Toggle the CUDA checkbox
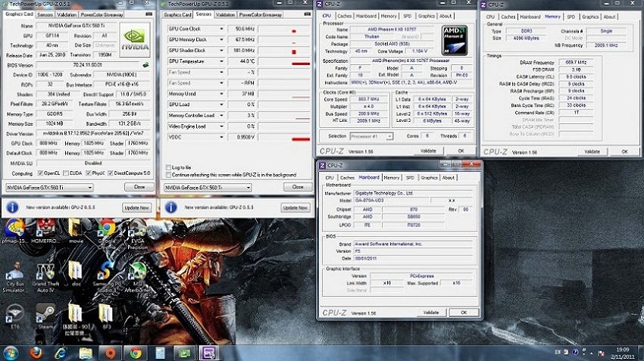644x361 pixels. tap(66, 173)
